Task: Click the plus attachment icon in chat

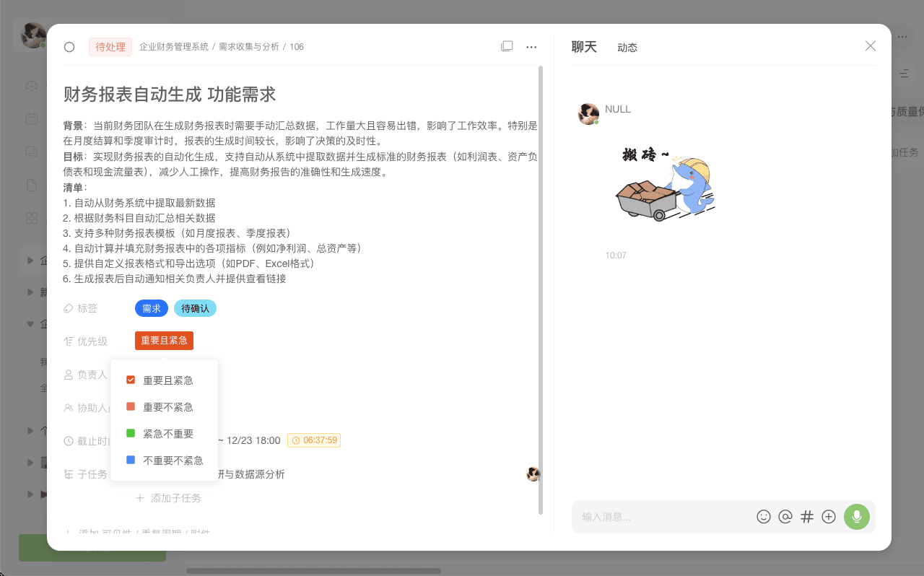Action: [829, 517]
